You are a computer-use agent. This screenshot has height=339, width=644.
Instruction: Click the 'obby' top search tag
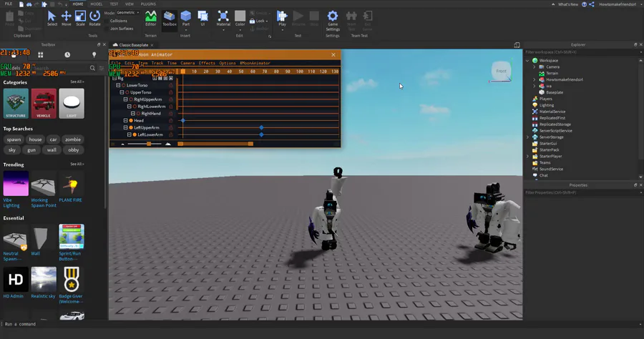tap(74, 150)
